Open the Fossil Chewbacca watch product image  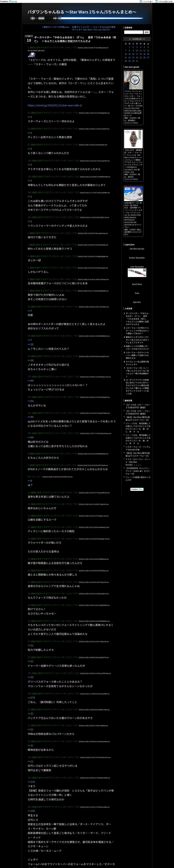pos(133,139)
